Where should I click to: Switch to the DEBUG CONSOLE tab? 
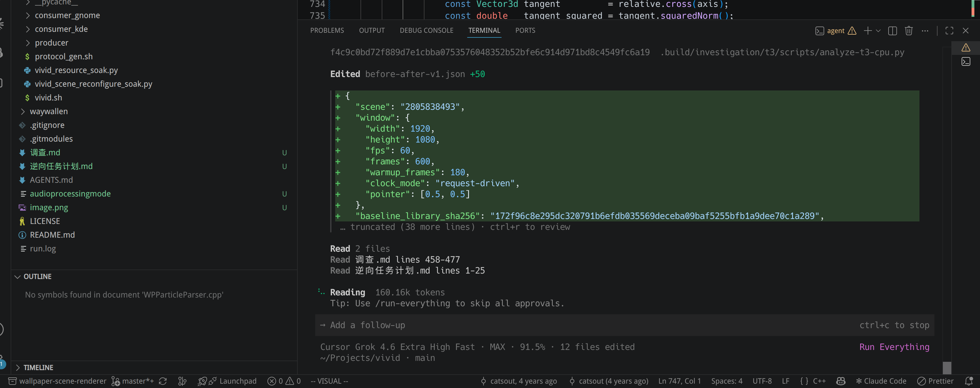coord(426,30)
